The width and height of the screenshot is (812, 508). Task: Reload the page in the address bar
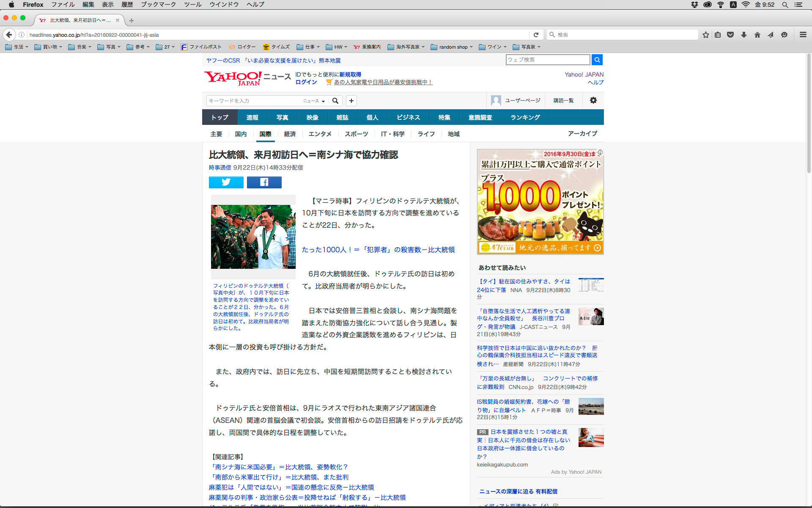tap(536, 35)
